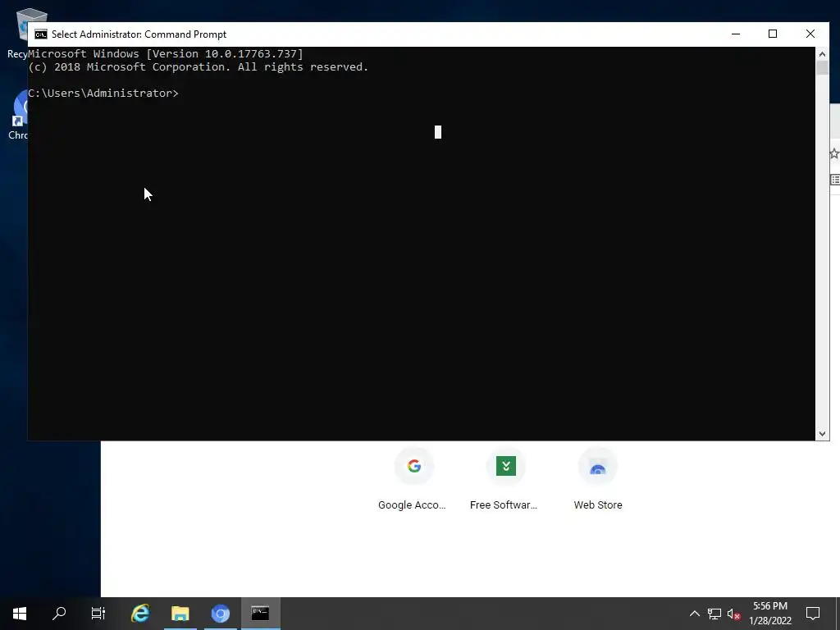Open Task View from the taskbar

(x=98, y=614)
